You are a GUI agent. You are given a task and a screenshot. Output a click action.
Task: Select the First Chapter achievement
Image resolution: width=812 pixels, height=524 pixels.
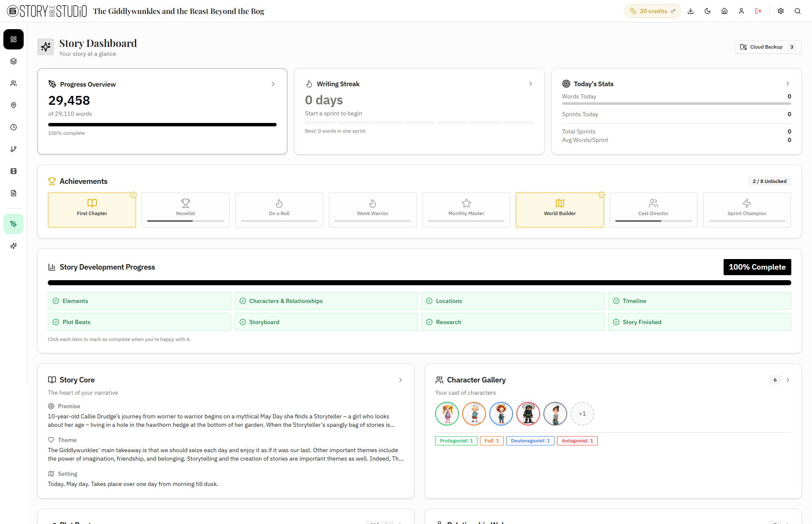[x=92, y=210]
